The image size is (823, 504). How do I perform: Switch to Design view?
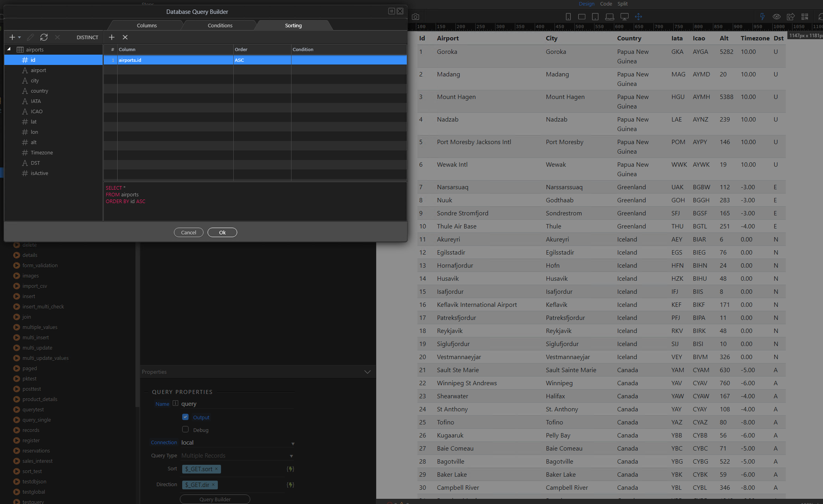(587, 4)
